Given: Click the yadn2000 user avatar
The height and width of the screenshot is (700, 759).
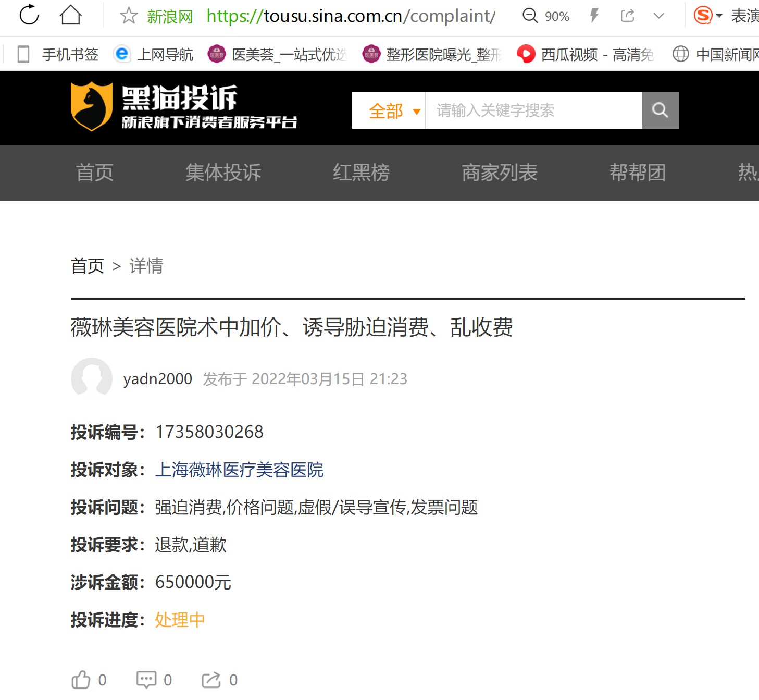Looking at the screenshot, I should [x=92, y=378].
